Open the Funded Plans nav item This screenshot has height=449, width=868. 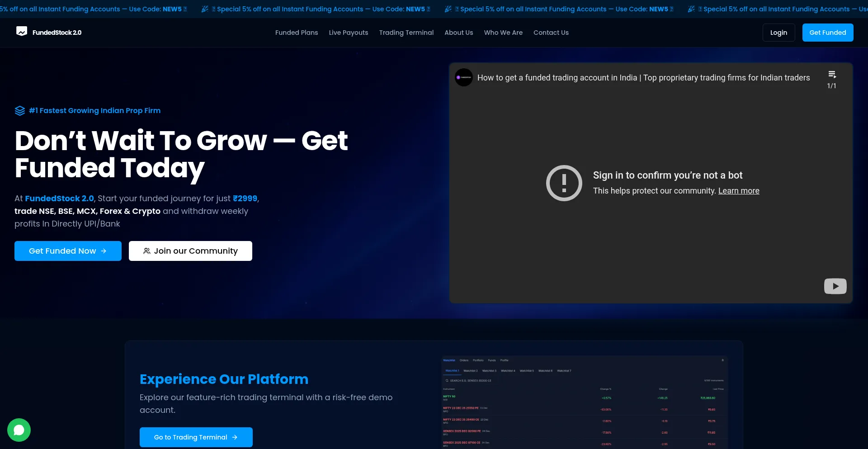click(297, 33)
